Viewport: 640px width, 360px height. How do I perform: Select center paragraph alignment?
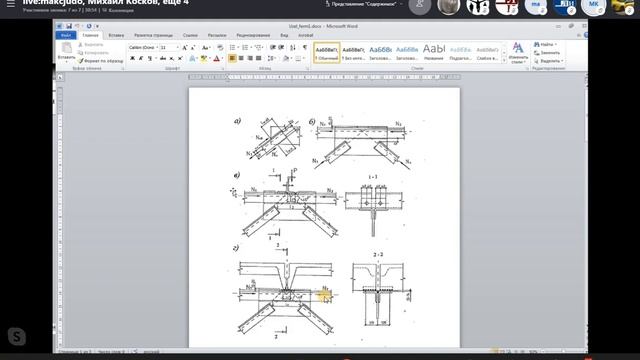(241, 59)
